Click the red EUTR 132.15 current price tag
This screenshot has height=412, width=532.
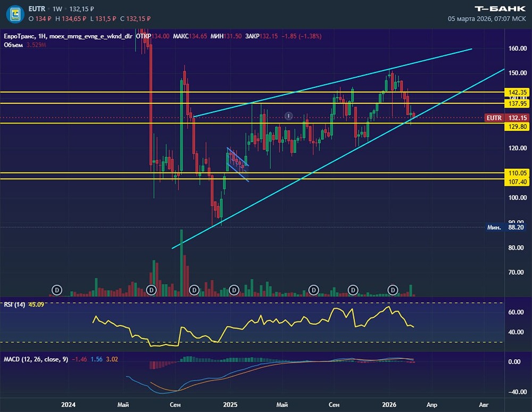(506, 118)
